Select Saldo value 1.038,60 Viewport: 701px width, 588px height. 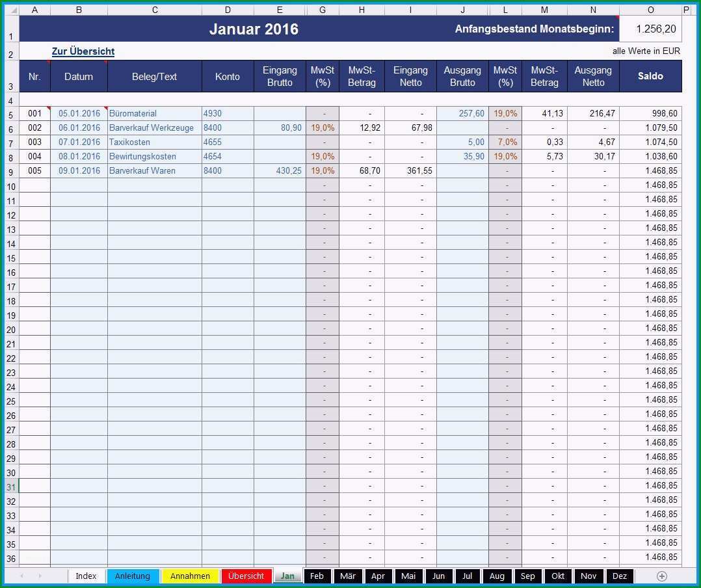650,157
